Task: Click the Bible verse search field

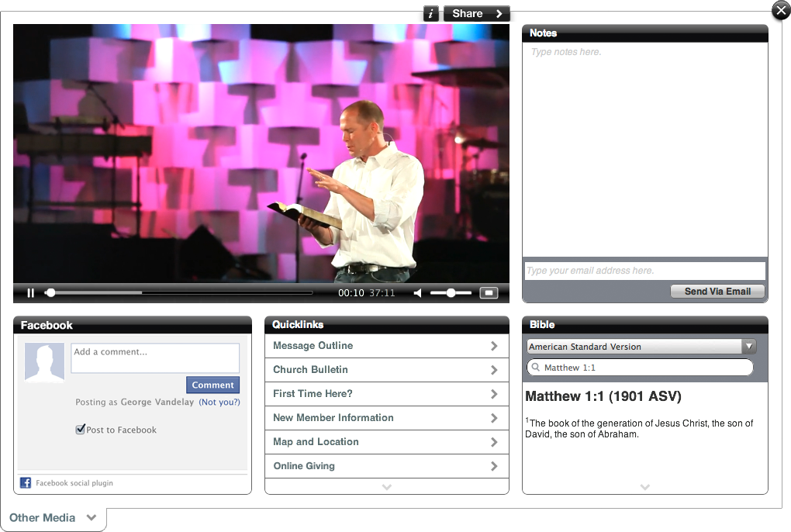Action: [640, 368]
